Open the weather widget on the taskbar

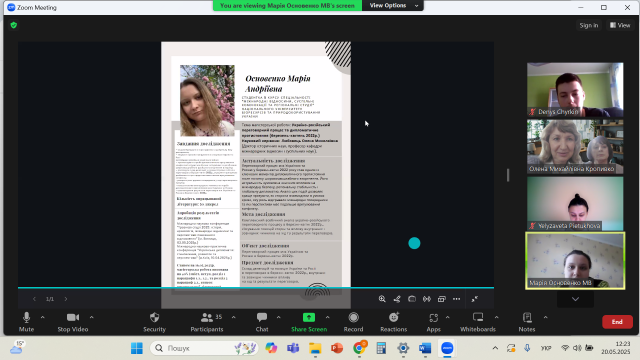(17, 348)
